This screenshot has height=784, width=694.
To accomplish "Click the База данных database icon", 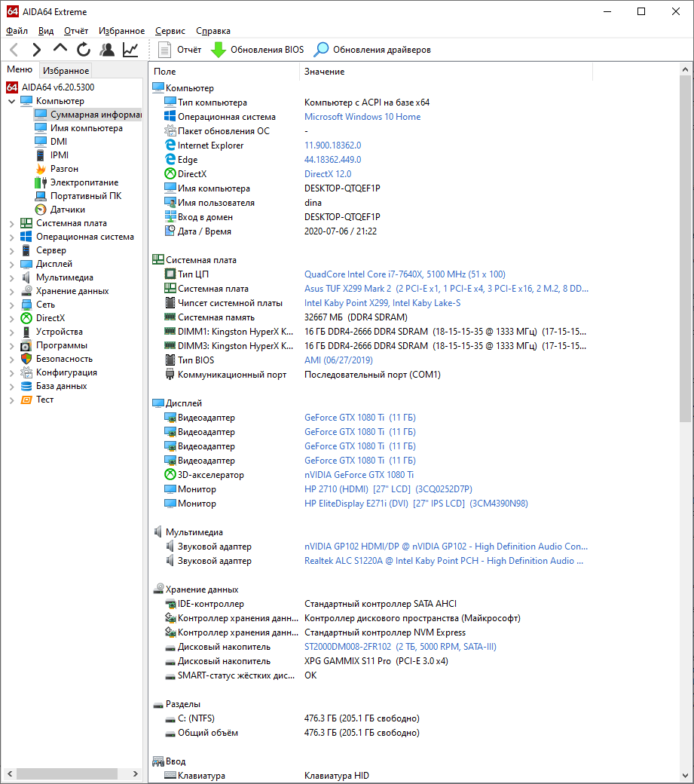I will 26,386.
